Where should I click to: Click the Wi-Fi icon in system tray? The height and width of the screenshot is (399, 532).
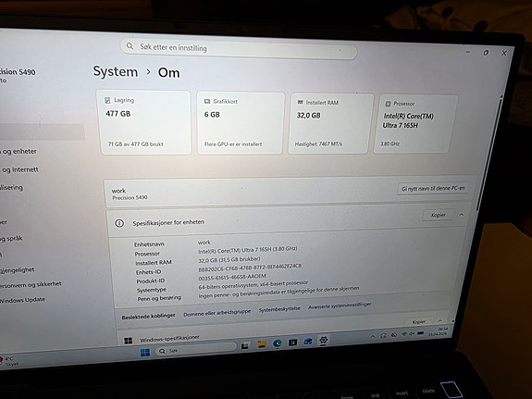pyautogui.click(x=404, y=334)
